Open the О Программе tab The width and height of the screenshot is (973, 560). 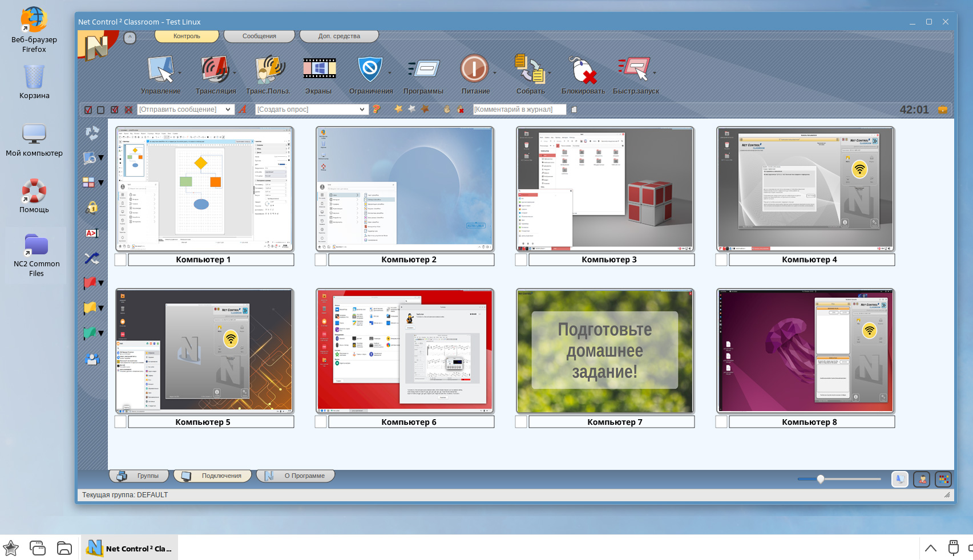pyautogui.click(x=295, y=476)
